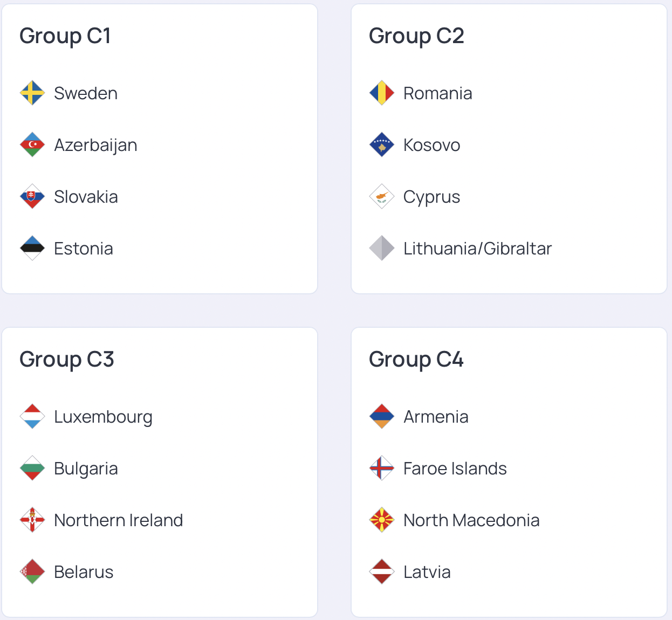Viewport: 672px width, 620px height.
Task: Select the Latvia team name
Action: click(427, 572)
